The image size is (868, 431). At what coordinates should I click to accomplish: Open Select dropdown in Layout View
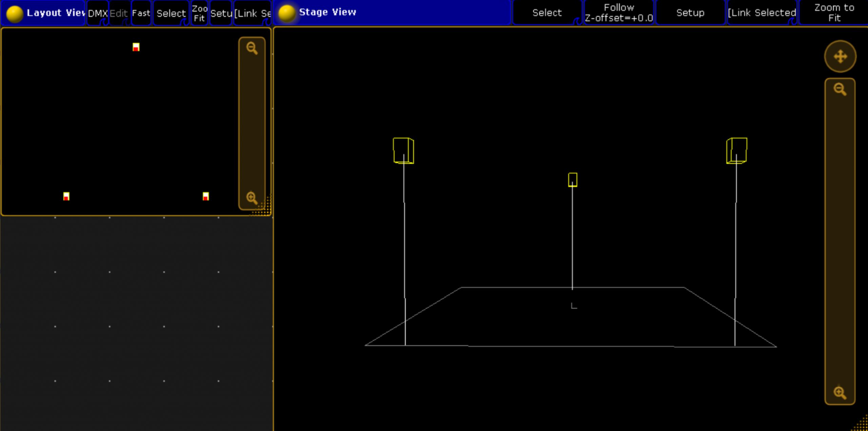pyautogui.click(x=171, y=13)
